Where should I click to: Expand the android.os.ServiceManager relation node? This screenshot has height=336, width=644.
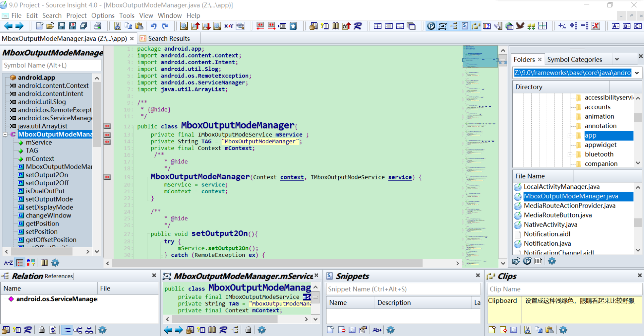11,299
